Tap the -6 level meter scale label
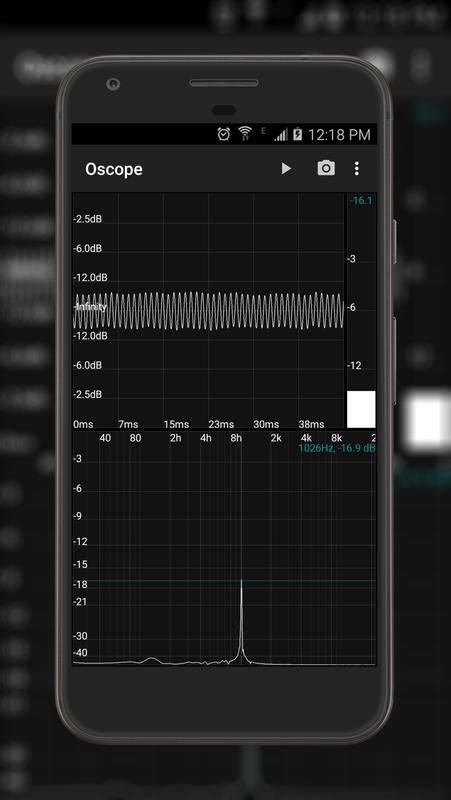The height and width of the screenshot is (800, 451). click(x=352, y=308)
